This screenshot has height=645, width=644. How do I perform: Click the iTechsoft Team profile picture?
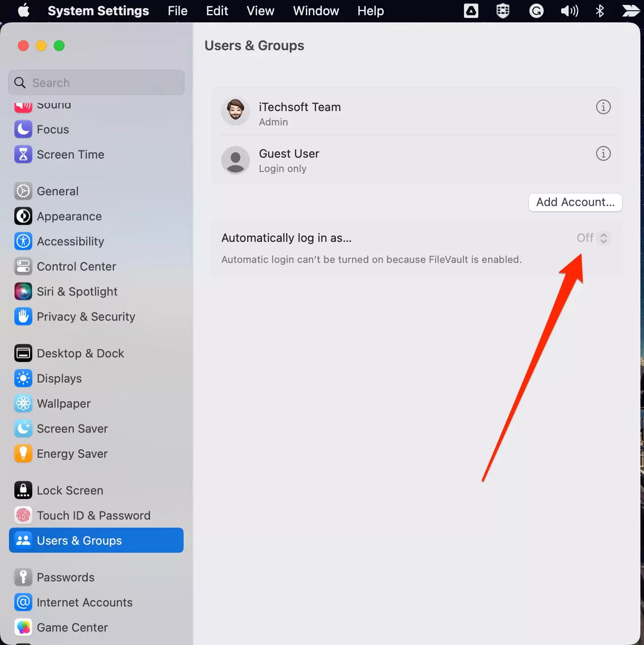pyautogui.click(x=235, y=112)
